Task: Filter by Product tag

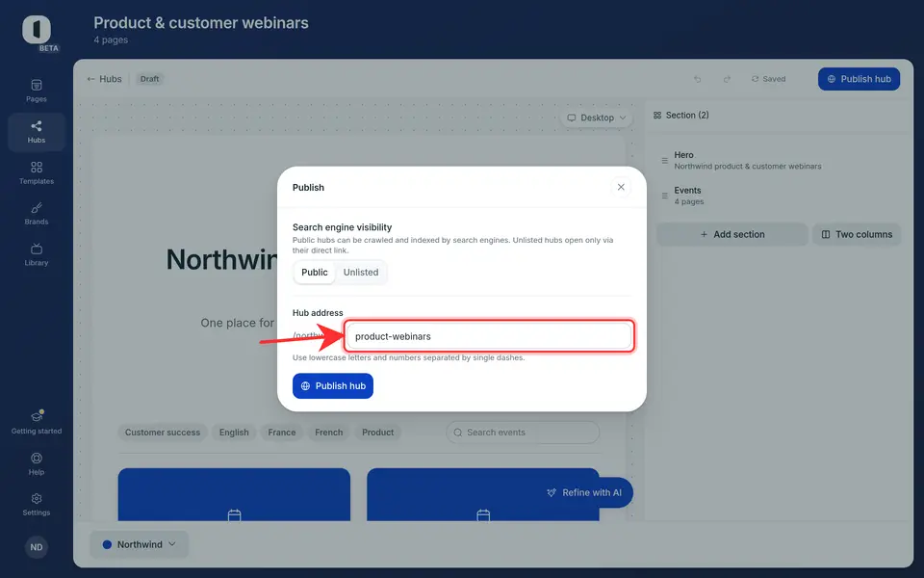Action: (377, 433)
